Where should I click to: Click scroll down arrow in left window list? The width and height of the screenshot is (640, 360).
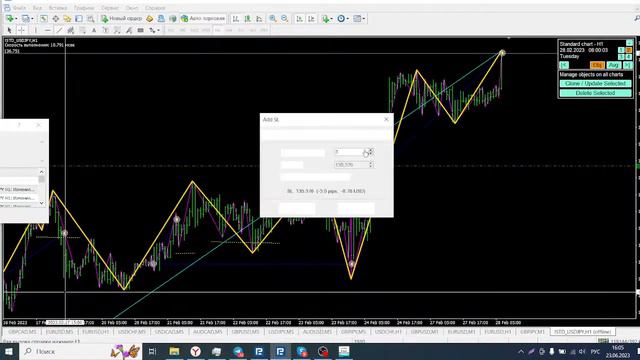[x=41, y=203]
